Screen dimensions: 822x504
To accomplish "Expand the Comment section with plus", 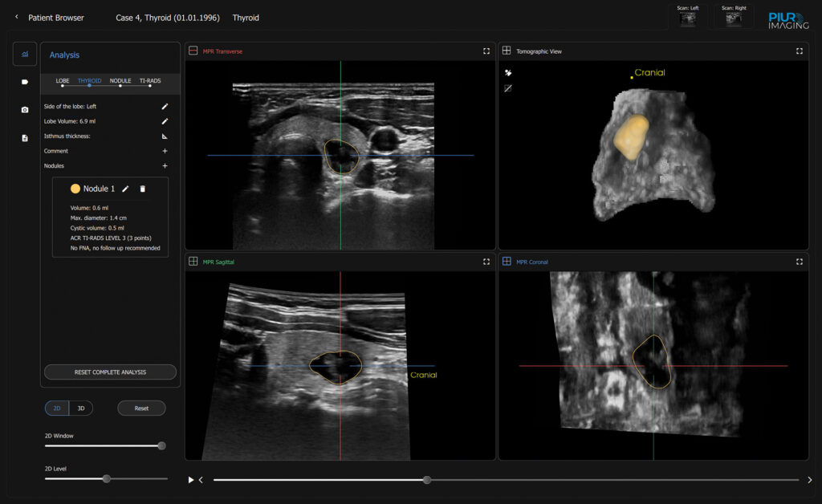I will tap(165, 151).
